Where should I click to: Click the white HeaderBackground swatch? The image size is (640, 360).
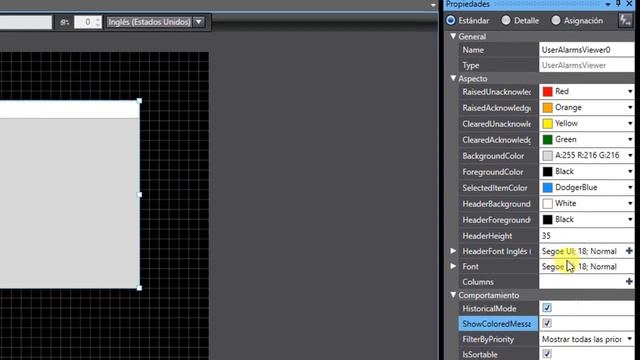coord(547,203)
